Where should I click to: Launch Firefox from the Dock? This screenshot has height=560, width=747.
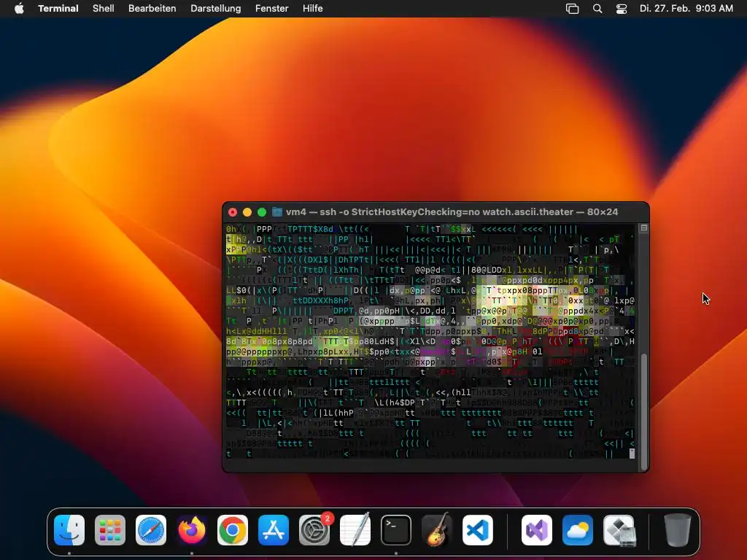point(192,530)
